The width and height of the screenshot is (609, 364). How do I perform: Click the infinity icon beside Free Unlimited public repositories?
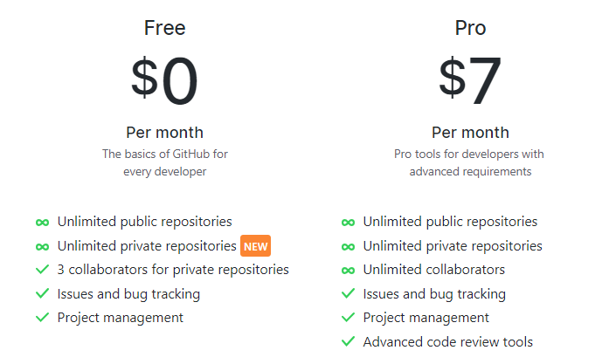(42, 223)
